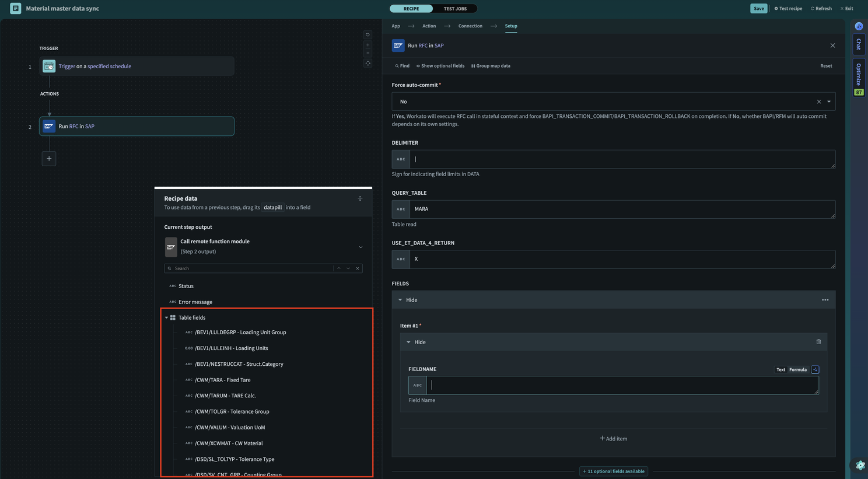Zoom in on the recipe canvas

pos(367,44)
